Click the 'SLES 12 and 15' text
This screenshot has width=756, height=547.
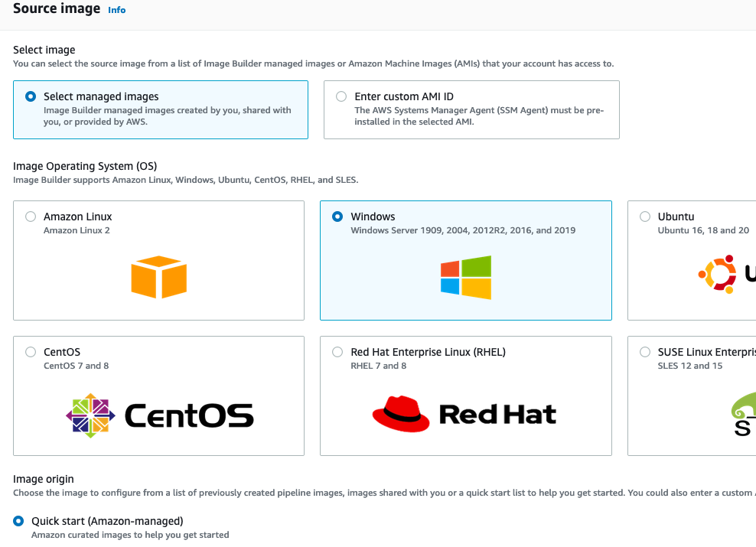tap(690, 366)
